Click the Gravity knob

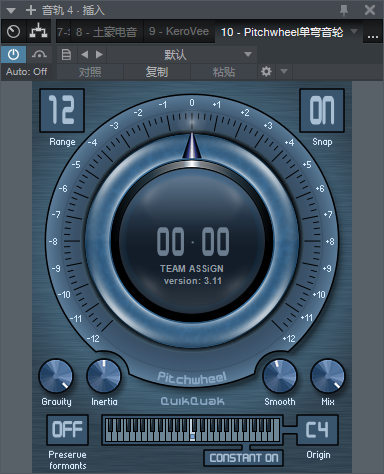click(56, 376)
